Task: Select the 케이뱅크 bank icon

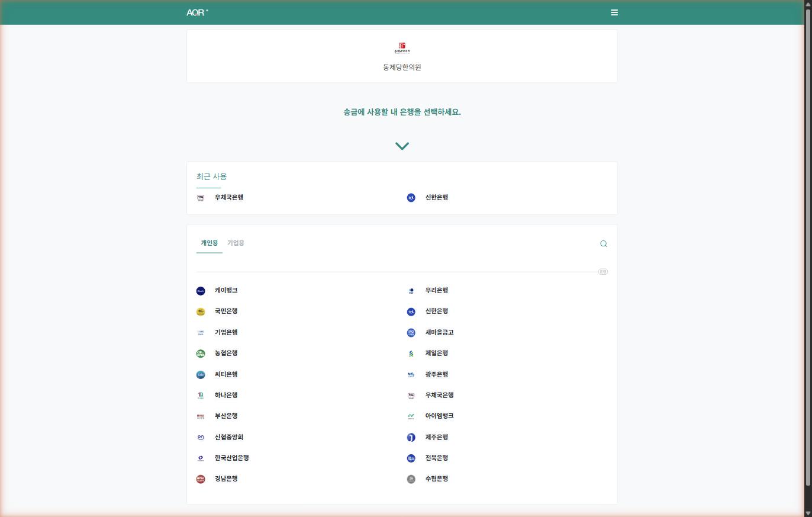Action: (201, 290)
